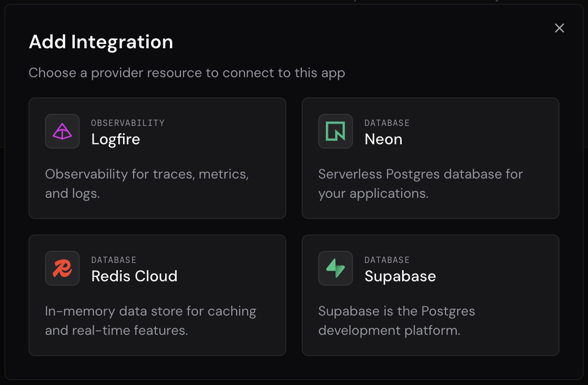Click the Logfire purple pyramid icon
588x385 pixels.
point(62,131)
